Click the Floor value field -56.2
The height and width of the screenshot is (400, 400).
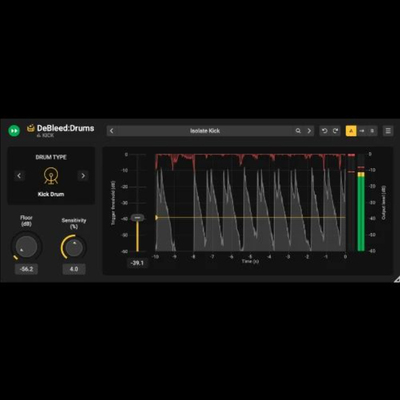pyautogui.click(x=26, y=269)
